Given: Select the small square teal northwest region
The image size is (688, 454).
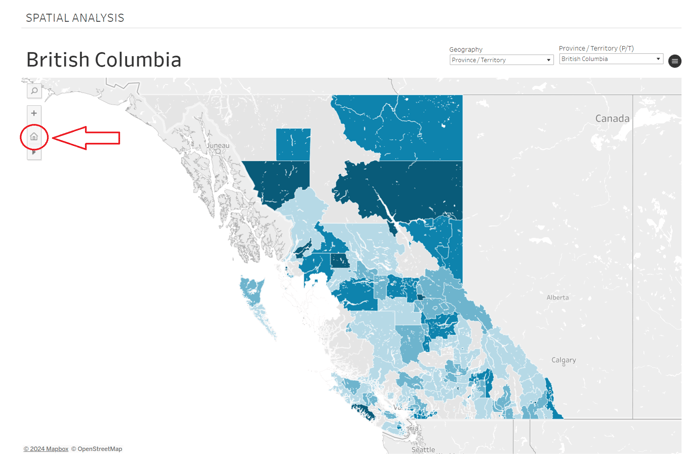Looking at the screenshot, I should pos(293,143).
